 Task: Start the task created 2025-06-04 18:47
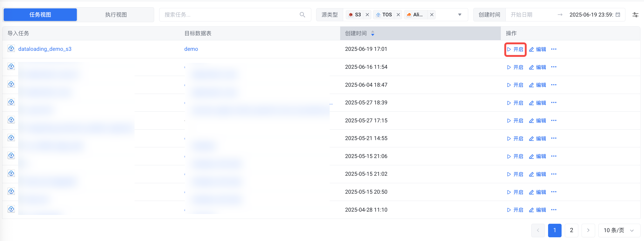[x=515, y=85]
